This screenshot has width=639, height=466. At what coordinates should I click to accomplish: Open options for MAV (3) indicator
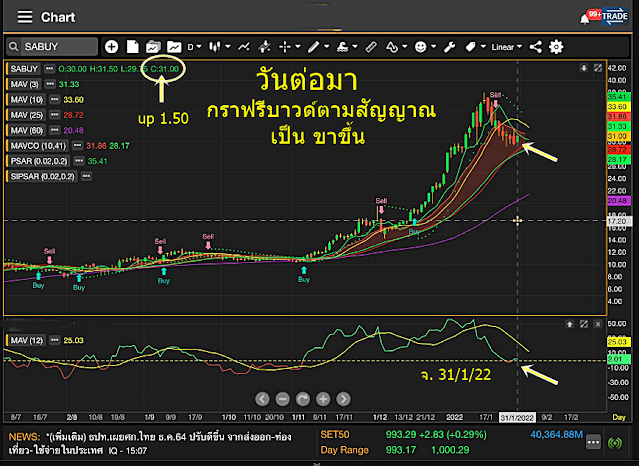[50, 84]
